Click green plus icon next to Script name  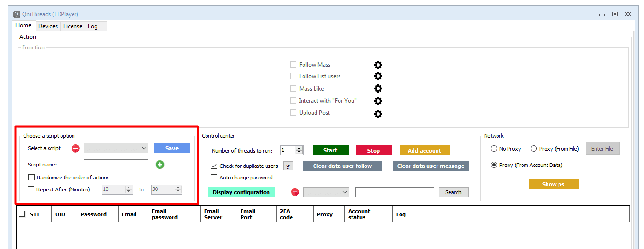coord(160,165)
